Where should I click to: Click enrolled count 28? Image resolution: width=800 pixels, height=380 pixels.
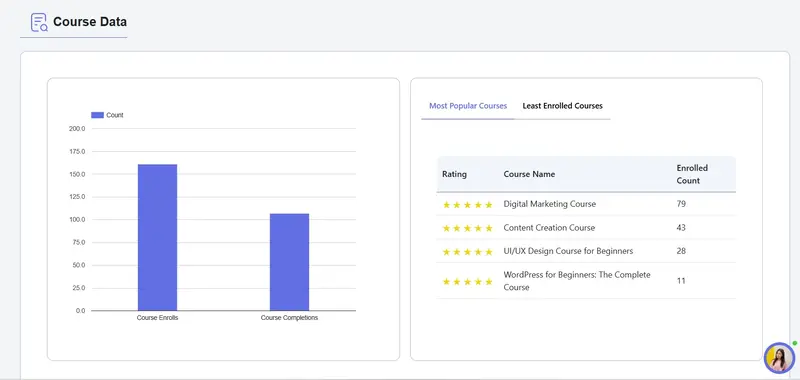[x=681, y=251]
